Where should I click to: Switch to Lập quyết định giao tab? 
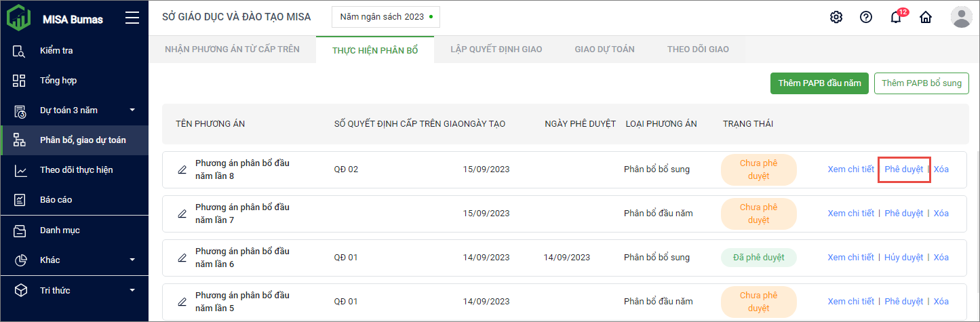tap(496, 49)
